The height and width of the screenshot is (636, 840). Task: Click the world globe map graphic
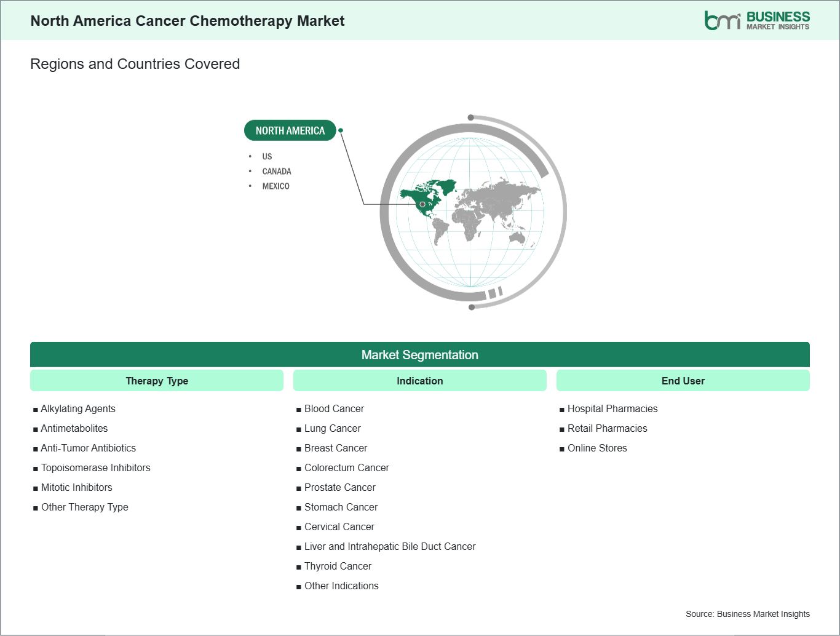click(472, 212)
